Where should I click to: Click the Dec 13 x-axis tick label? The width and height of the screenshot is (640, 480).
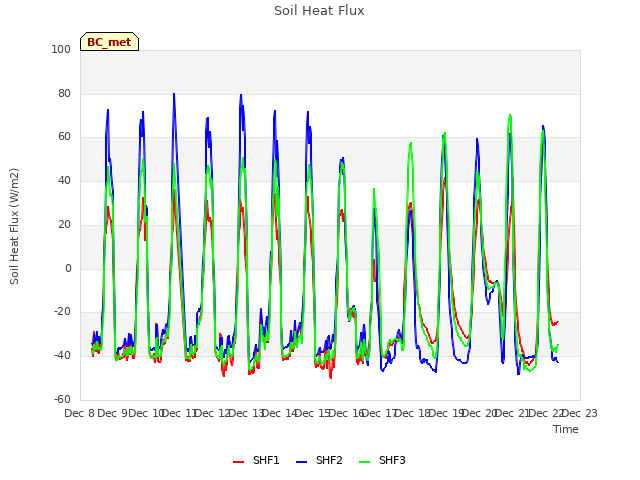coord(246,413)
